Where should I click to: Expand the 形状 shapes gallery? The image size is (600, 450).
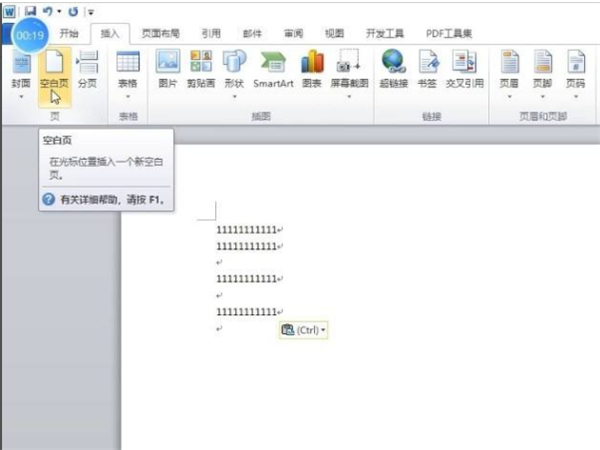235,97
